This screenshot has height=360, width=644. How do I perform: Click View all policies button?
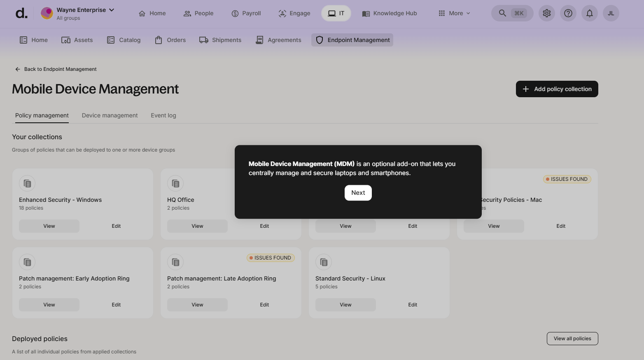click(x=572, y=339)
